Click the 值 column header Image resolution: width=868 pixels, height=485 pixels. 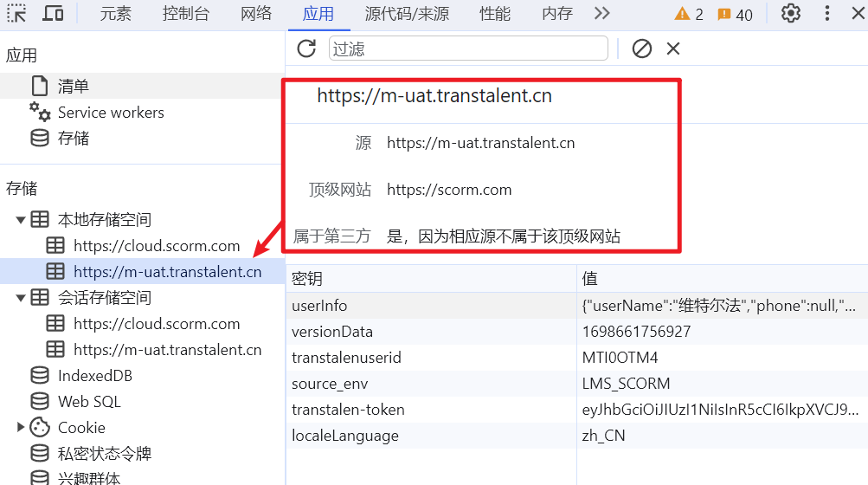(x=723, y=278)
